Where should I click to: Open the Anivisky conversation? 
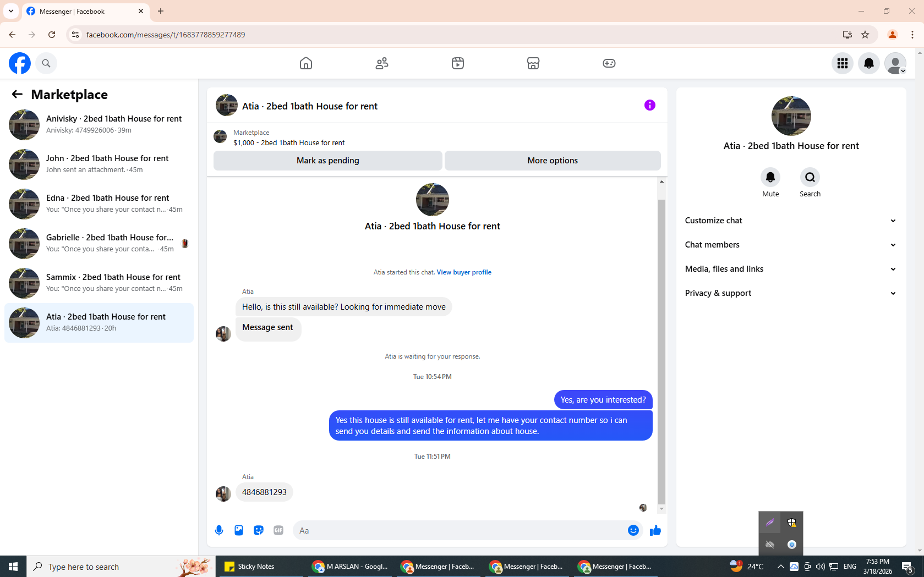tap(99, 125)
